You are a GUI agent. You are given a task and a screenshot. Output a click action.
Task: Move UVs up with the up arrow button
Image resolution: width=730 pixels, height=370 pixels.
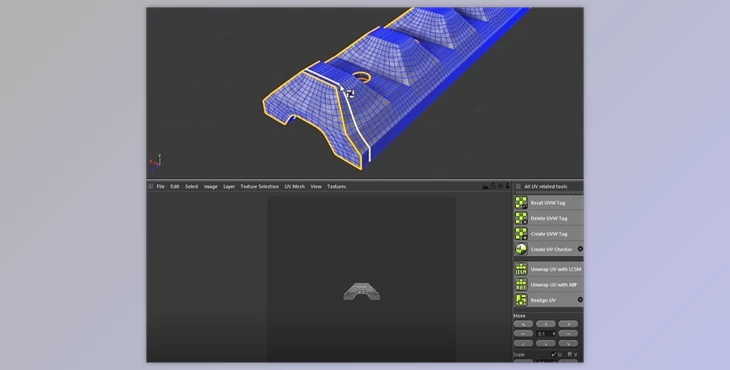point(546,323)
